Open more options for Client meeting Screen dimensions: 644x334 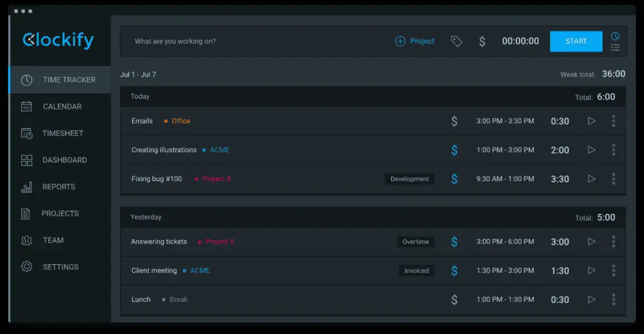pos(614,270)
